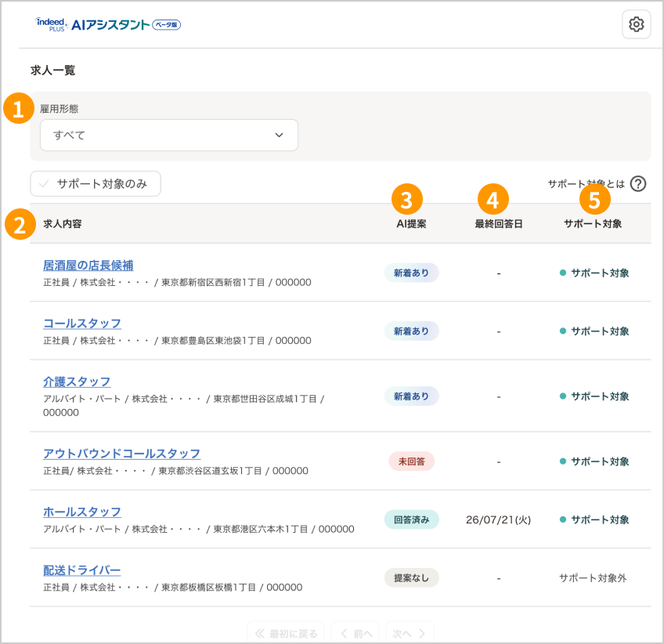
Task: Click the サポート対象 column header
Action: tap(593, 224)
